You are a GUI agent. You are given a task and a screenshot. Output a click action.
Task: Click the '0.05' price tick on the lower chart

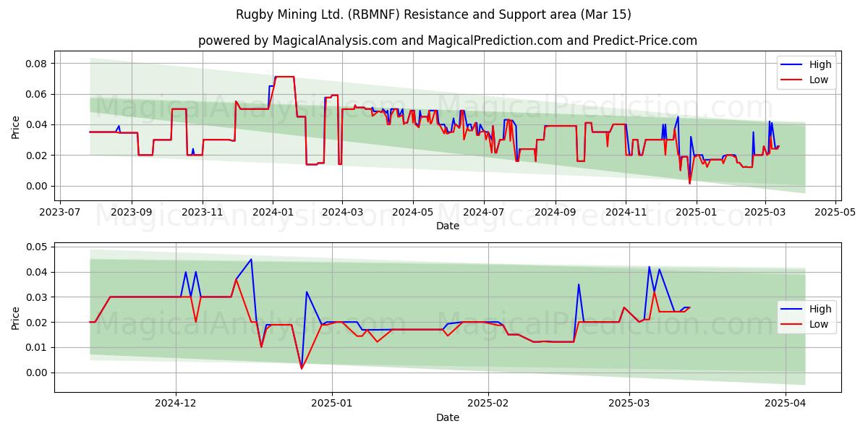click(37, 247)
